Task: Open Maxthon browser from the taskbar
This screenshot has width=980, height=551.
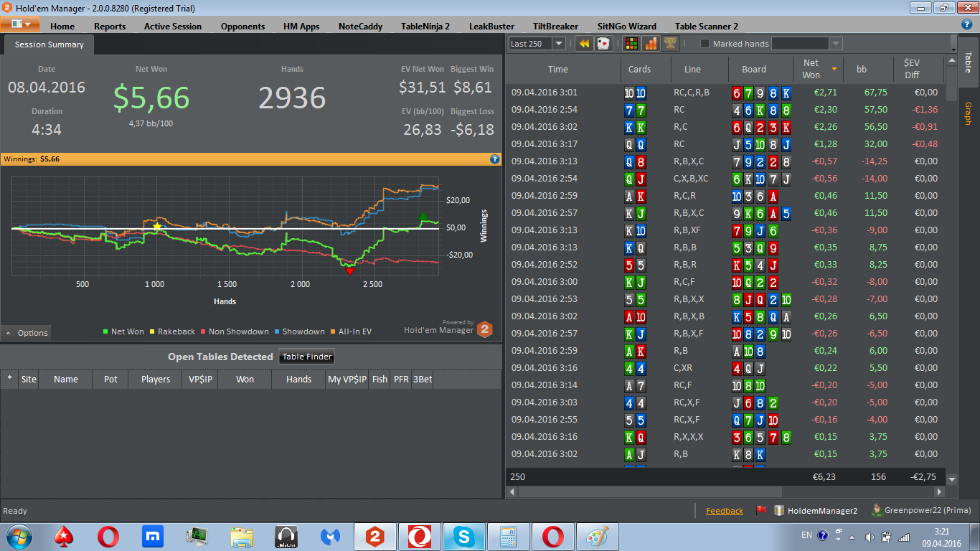Action: click(152, 536)
